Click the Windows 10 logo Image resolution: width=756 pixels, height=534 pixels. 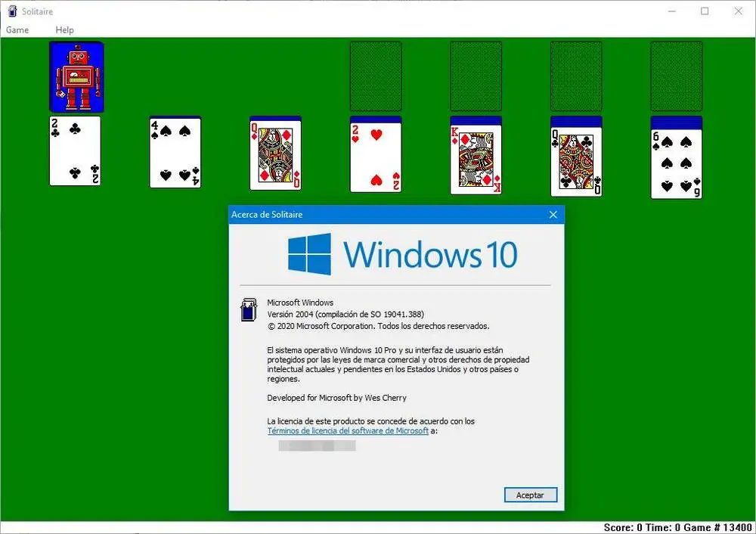pos(403,254)
